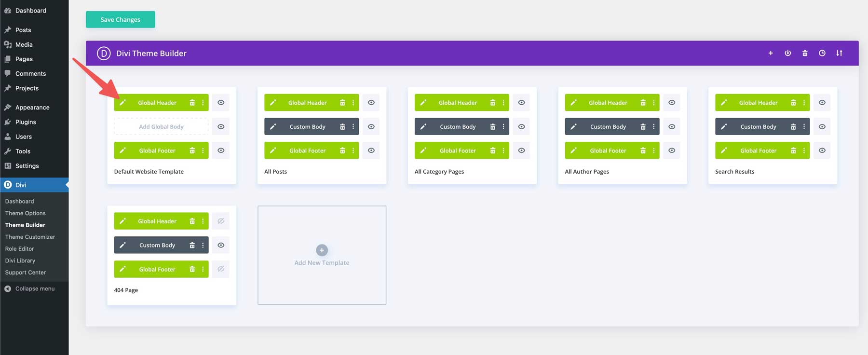The image size is (868, 355).
Task: Open Global Footer options menu in Default Website Template
Action: (203, 150)
